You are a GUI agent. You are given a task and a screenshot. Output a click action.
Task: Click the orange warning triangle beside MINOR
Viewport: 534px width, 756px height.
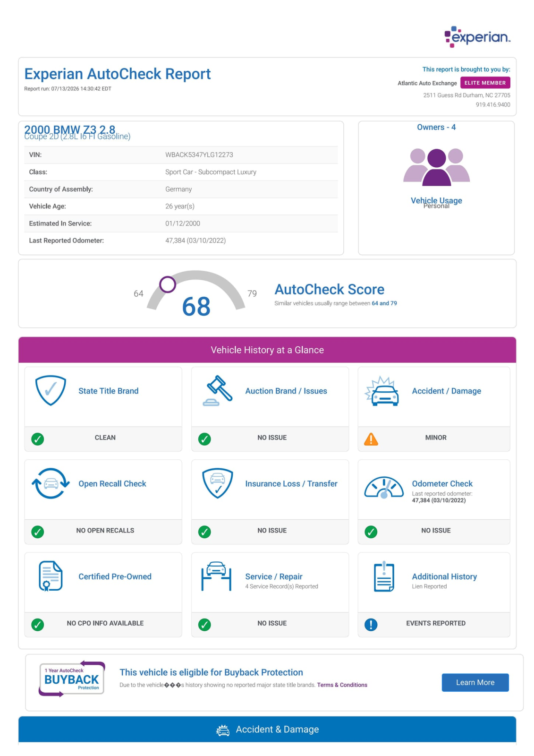371,439
